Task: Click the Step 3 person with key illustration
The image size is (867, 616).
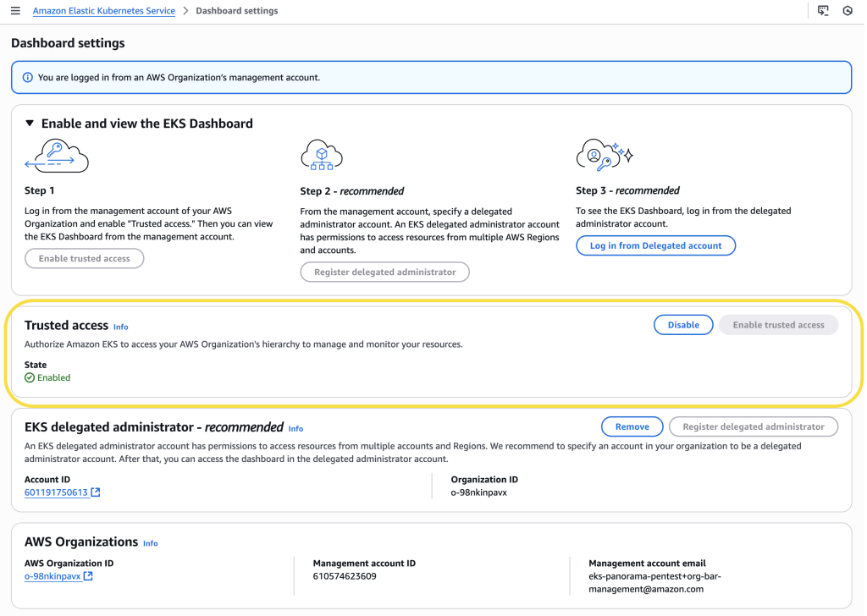Action: [603, 155]
